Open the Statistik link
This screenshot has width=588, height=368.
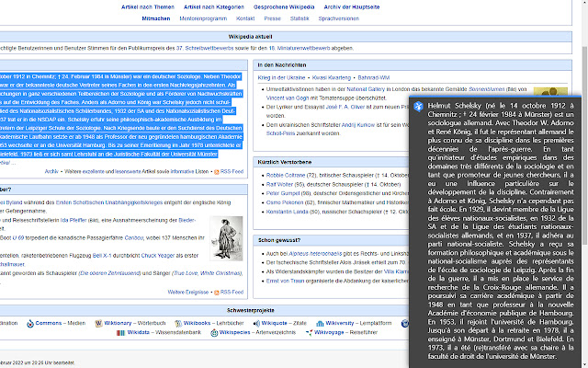pos(300,18)
